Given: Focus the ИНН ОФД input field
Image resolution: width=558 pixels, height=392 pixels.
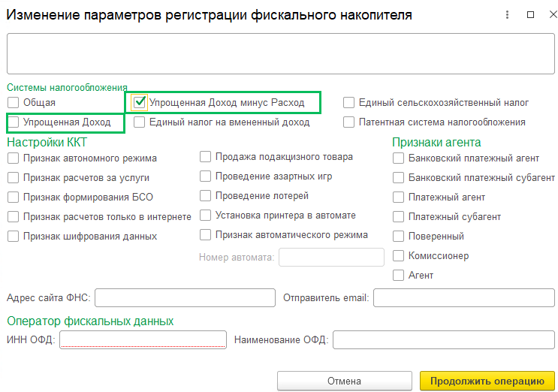Looking at the screenshot, I should click(143, 340).
